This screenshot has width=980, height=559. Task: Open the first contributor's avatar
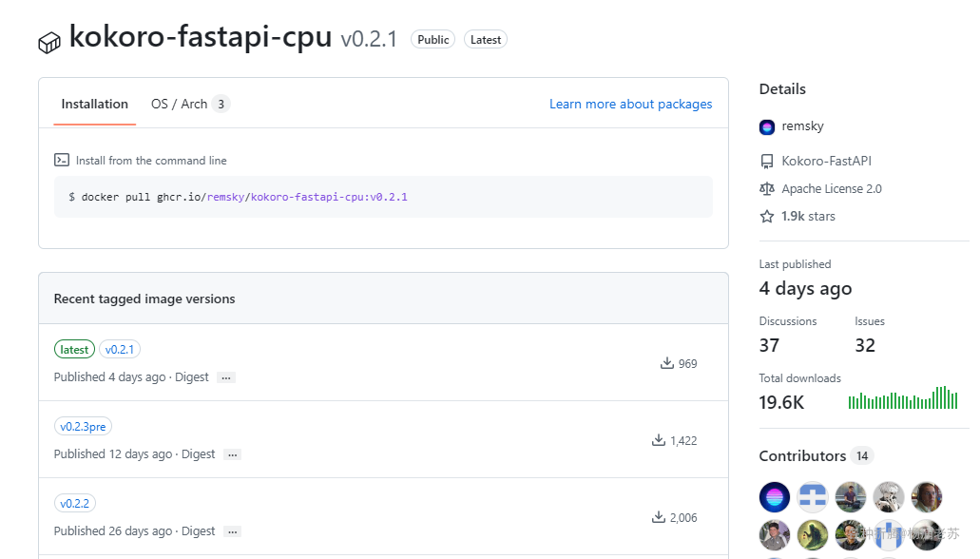(x=775, y=498)
